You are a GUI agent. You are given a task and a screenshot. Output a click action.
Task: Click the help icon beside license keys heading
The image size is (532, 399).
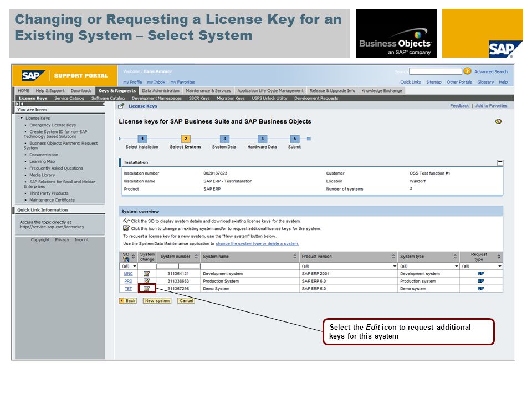click(498, 121)
